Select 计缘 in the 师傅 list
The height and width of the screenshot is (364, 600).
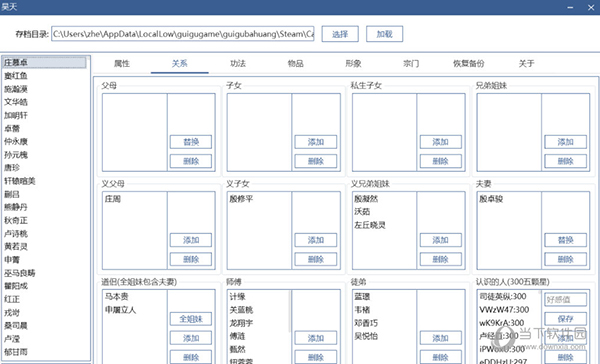pyautogui.click(x=238, y=297)
